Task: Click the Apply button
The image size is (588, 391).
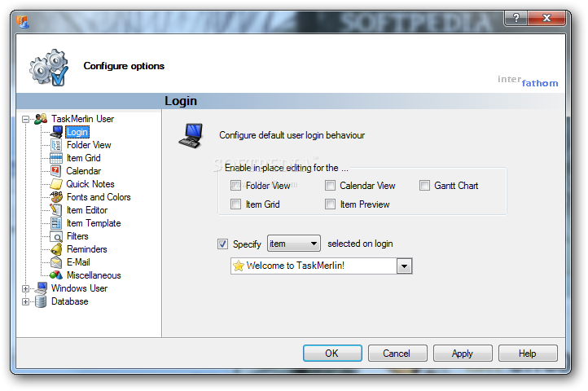Action: [x=463, y=353]
